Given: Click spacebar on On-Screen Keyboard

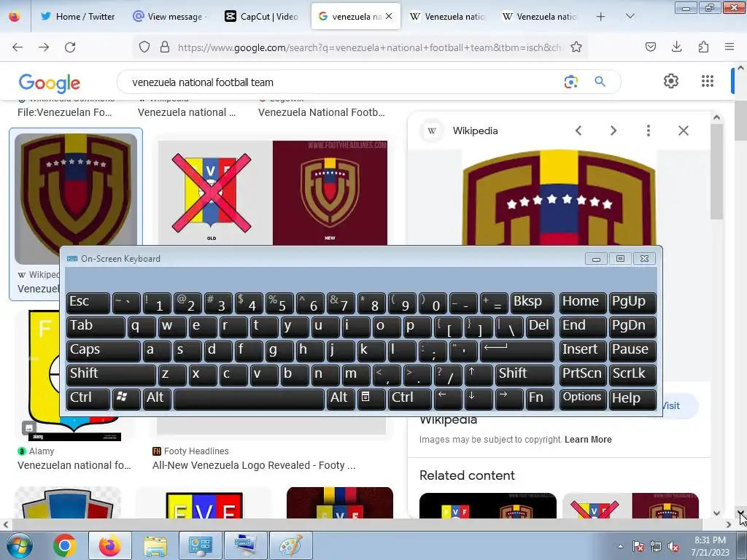Looking at the screenshot, I should click(249, 398).
